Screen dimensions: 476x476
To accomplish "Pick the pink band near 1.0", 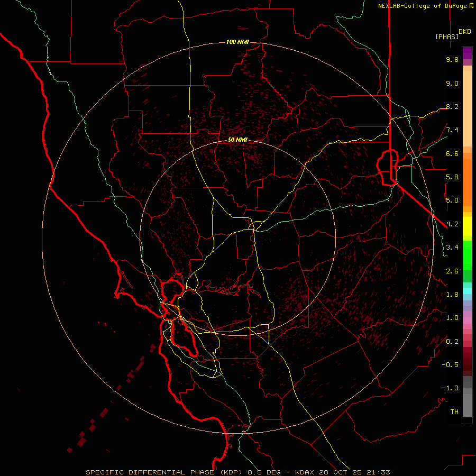I will coord(467,321).
